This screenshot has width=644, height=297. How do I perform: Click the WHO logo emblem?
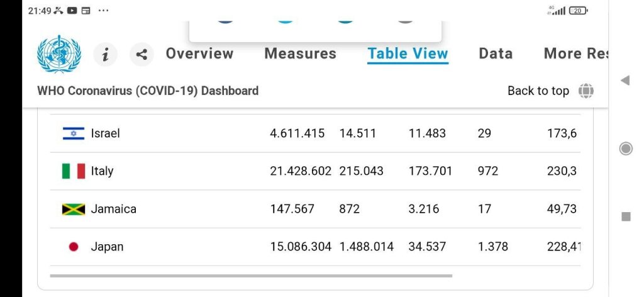[59, 54]
